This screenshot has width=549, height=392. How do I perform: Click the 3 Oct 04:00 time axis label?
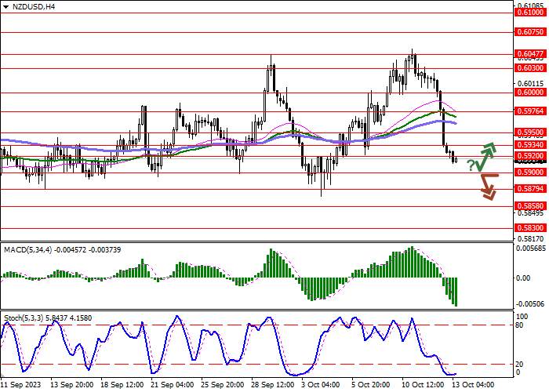coord(322,385)
